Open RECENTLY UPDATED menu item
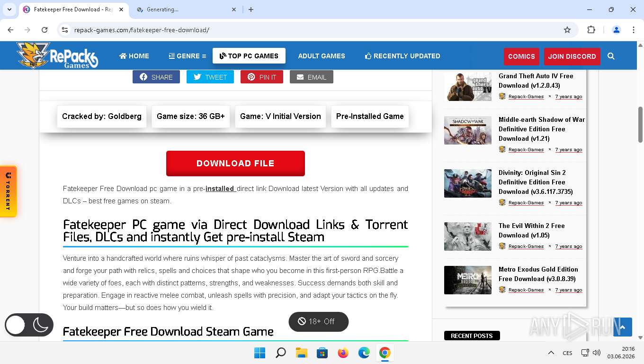Screen dimensions: 644x364 click(x=402, y=56)
